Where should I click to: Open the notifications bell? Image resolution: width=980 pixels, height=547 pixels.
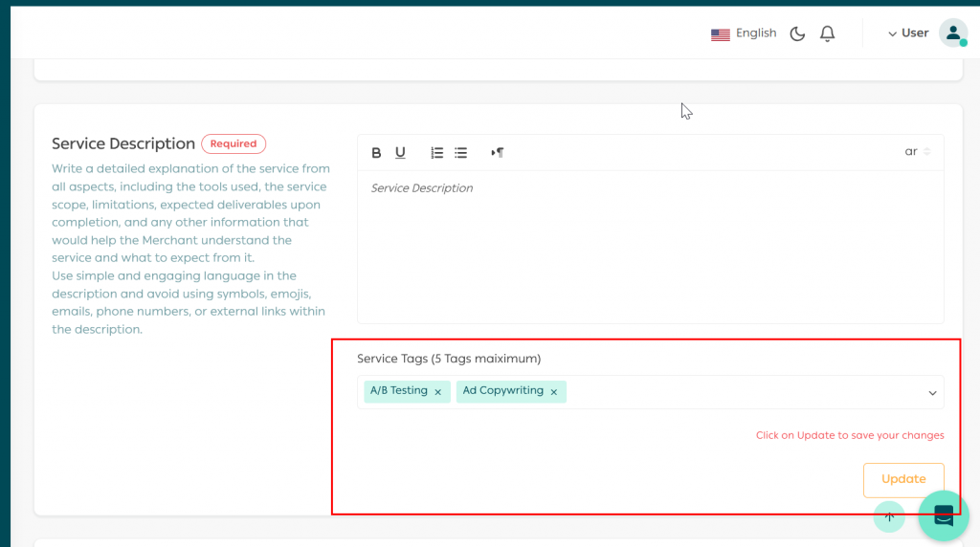click(828, 33)
